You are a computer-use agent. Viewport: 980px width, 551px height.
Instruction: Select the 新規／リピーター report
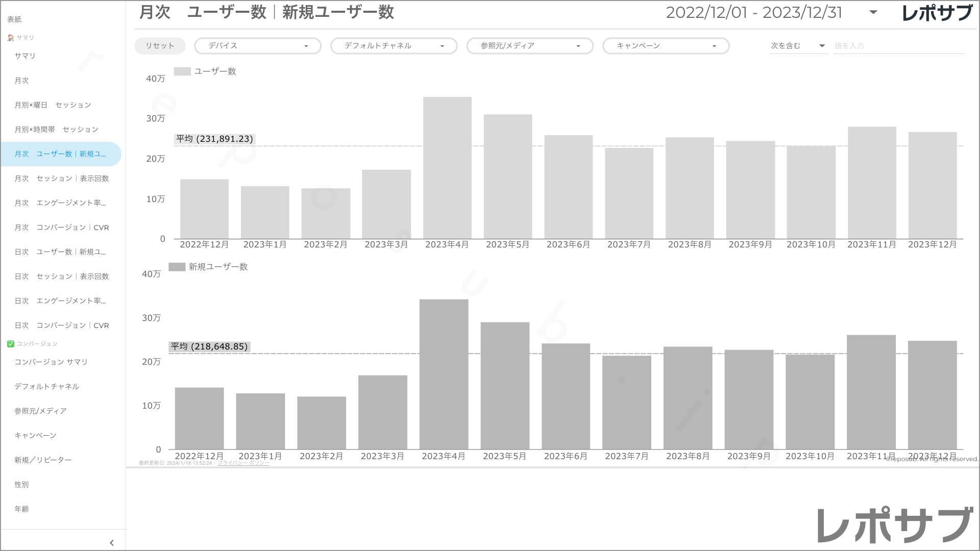coord(43,460)
